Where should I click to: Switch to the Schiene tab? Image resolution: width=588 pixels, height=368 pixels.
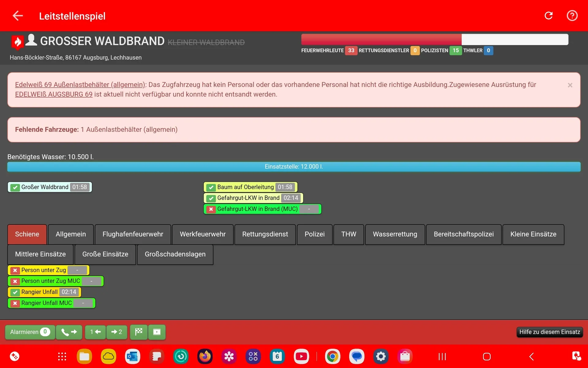27,234
